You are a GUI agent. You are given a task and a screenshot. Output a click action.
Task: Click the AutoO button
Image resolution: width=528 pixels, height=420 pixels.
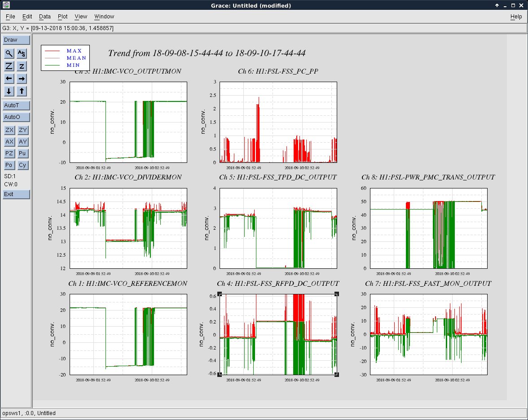[16, 117]
